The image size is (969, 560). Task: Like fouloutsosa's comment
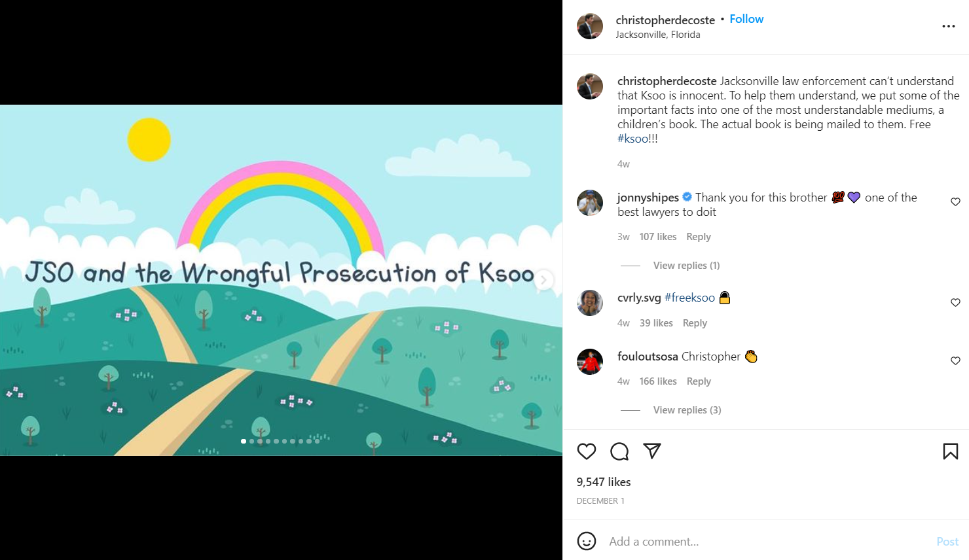pyautogui.click(x=955, y=360)
